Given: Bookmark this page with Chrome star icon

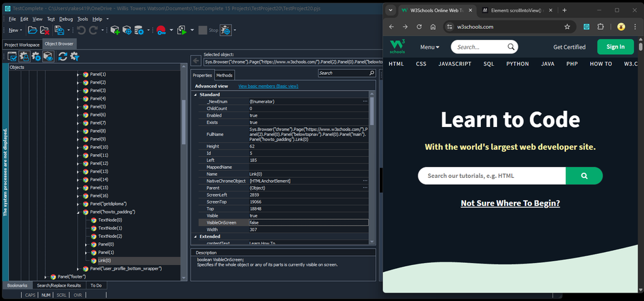Looking at the screenshot, I should (567, 27).
